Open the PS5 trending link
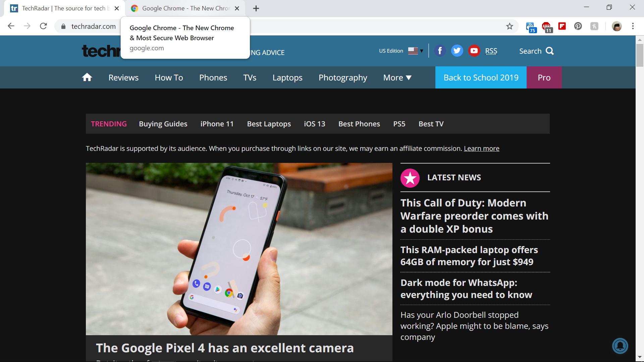This screenshot has height=362, width=644. point(399,124)
